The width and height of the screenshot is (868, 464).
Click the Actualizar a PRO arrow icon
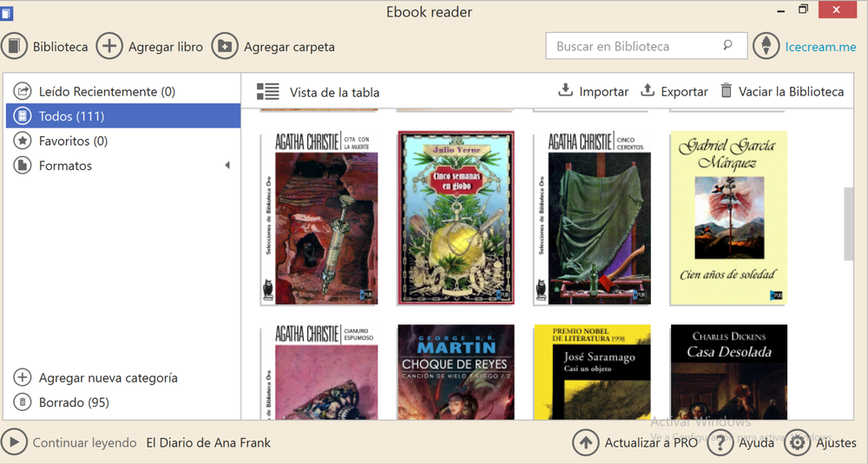click(x=586, y=442)
